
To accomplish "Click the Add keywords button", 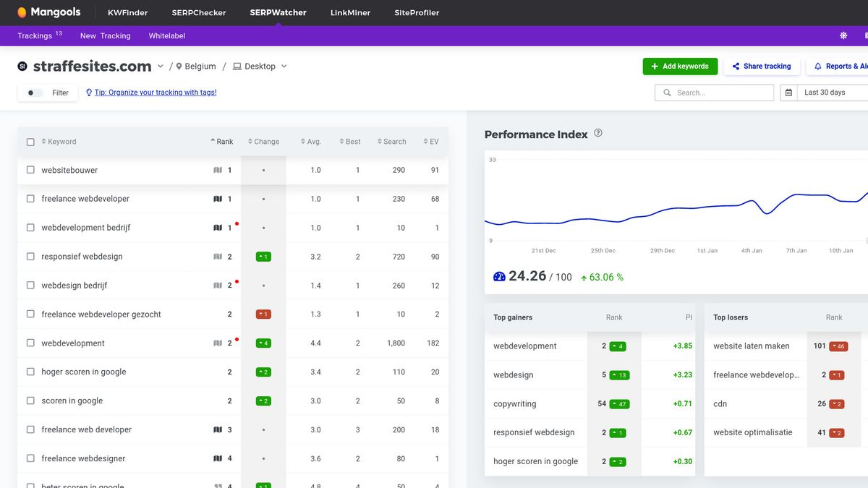I will (x=680, y=67).
